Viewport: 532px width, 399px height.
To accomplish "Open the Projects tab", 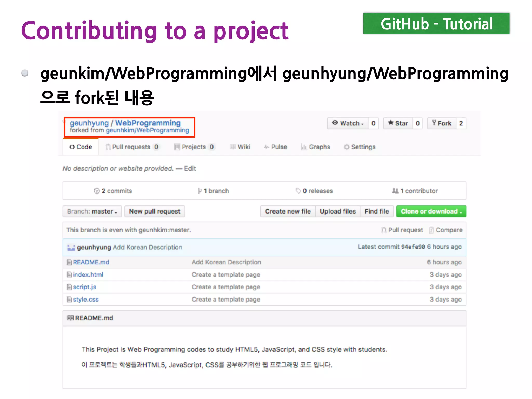I will point(194,147).
